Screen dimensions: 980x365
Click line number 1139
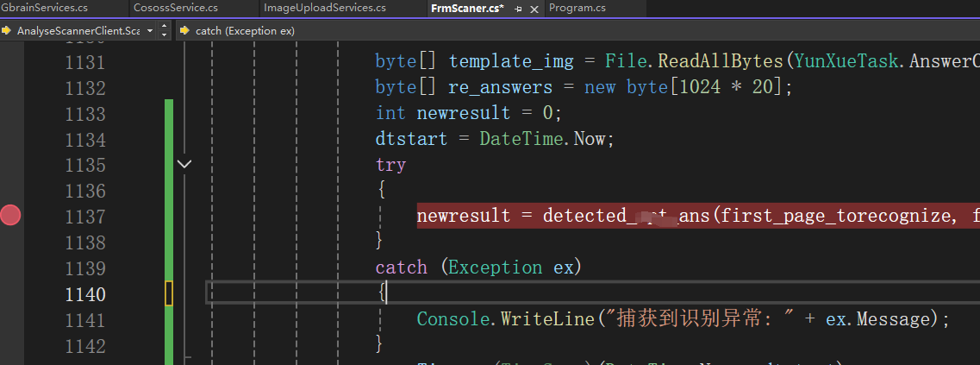(85, 268)
